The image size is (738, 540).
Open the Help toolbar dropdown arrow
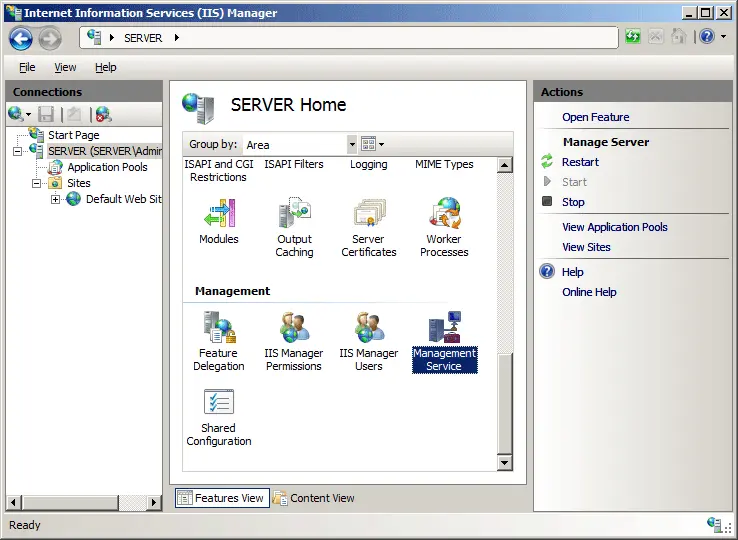click(723, 36)
